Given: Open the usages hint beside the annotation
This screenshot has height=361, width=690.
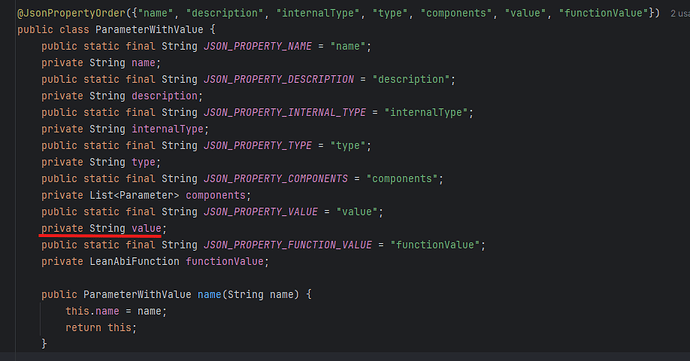Looking at the screenshot, I should click(680, 14).
